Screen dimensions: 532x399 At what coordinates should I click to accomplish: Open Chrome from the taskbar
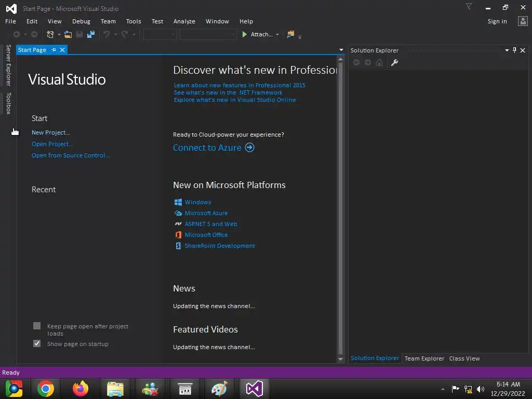click(46, 389)
